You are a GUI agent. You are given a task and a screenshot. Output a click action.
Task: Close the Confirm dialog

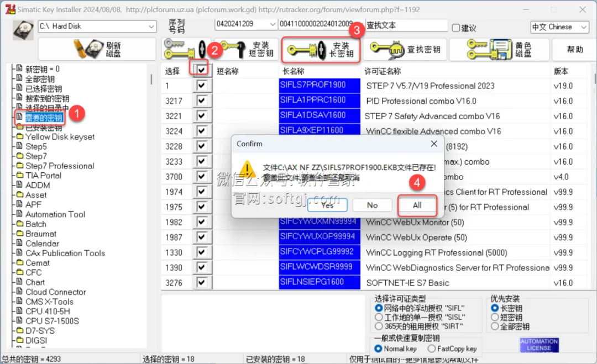(434, 144)
